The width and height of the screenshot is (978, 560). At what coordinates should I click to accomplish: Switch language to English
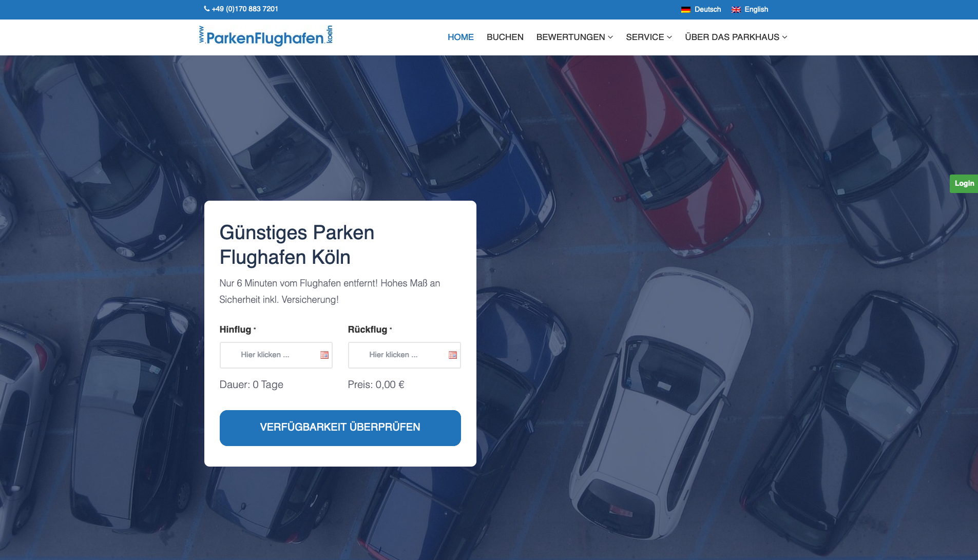[756, 9]
